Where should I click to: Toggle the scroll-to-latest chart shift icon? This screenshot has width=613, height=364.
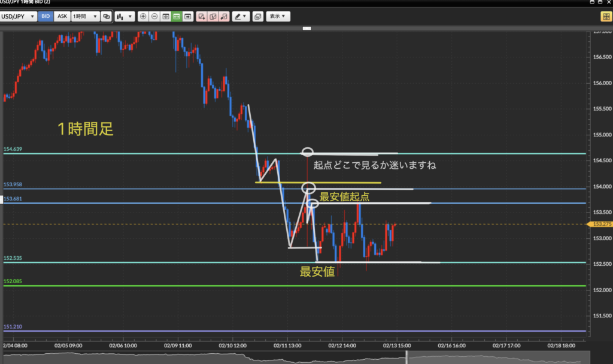[188, 17]
